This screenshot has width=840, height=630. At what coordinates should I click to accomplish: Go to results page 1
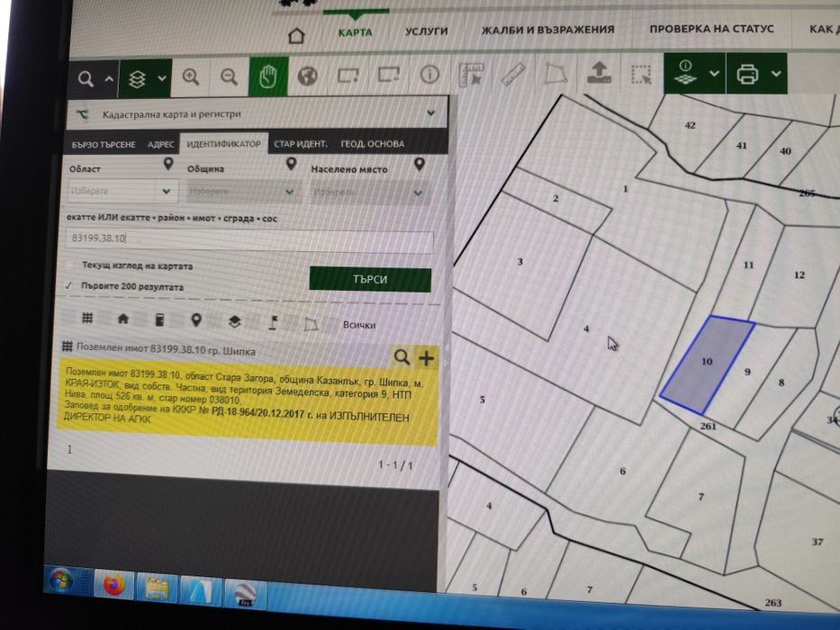coord(69,449)
